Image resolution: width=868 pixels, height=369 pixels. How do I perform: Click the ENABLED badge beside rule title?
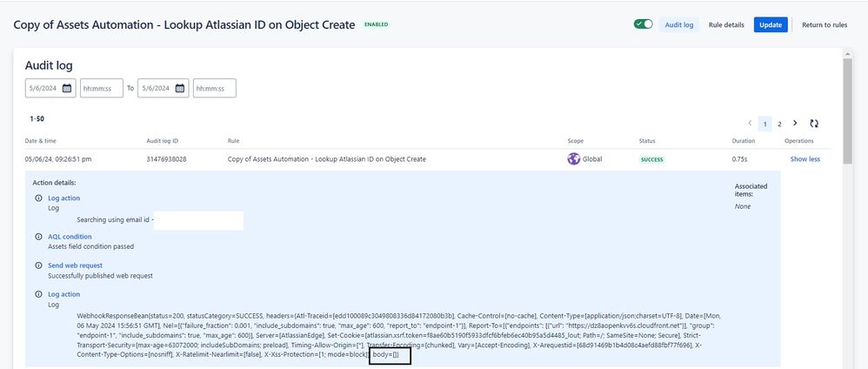coord(376,25)
